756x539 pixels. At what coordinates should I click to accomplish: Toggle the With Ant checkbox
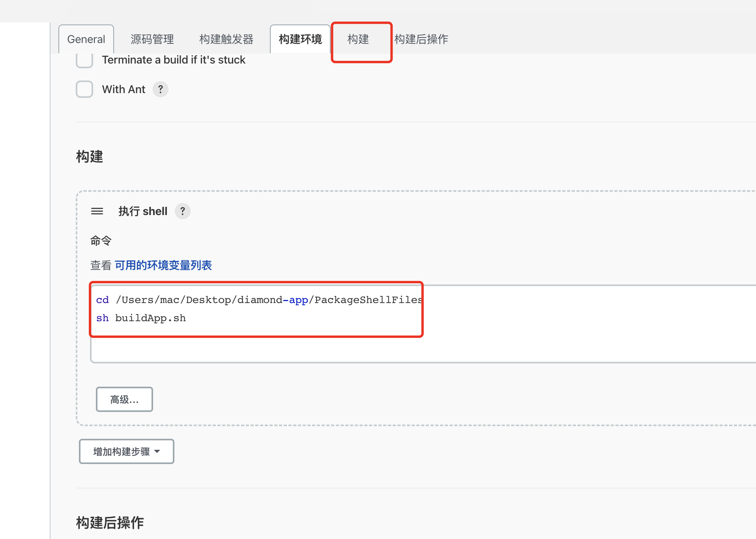click(84, 89)
